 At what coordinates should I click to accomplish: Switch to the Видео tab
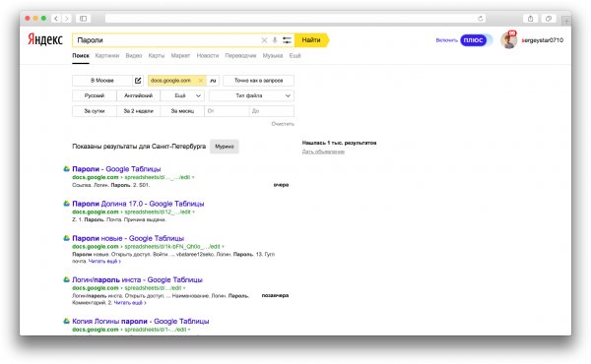[x=134, y=55]
